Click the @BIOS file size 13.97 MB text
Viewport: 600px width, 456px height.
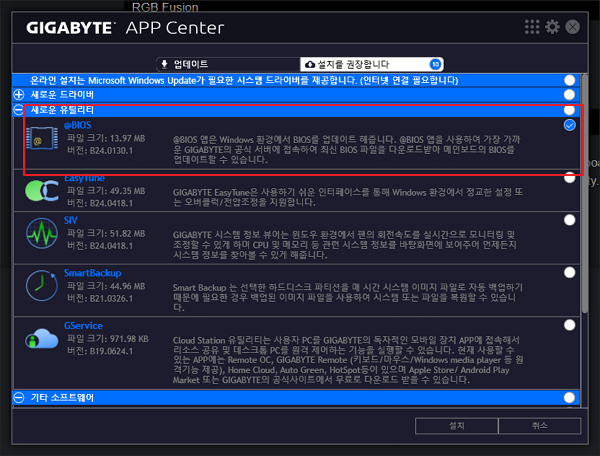[x=106, y=138]
